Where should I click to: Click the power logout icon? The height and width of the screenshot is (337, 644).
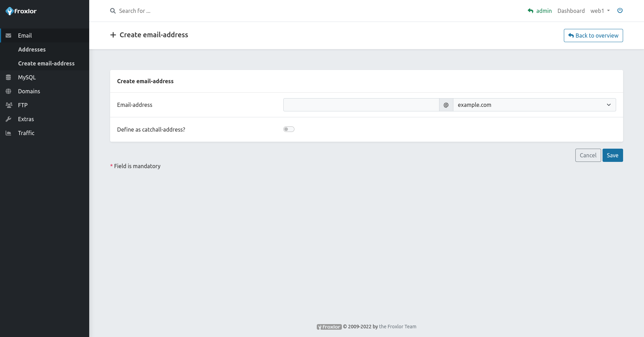[620, 10]
